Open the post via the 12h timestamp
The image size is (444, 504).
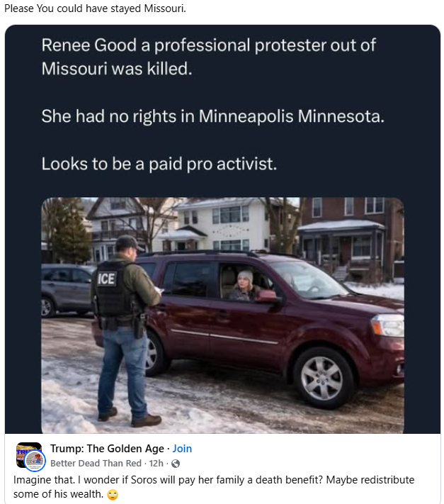click(156, 463)
